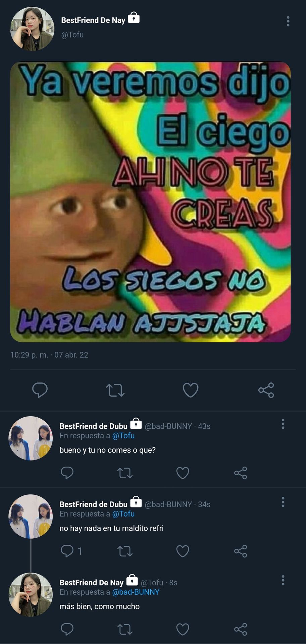This screenshot has width=306, height=644.
Task: View BestFriend De Nay profile picture at top
Action: pos(32,29)
